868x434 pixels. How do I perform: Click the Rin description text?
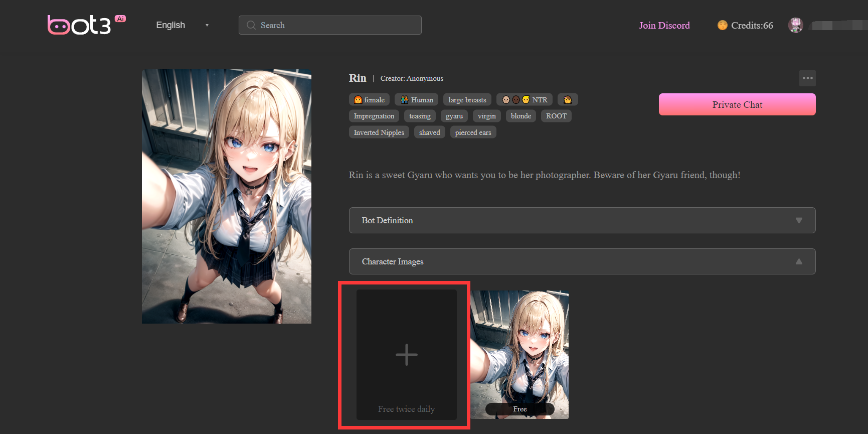pyautogui.click(x=545, y=175)
